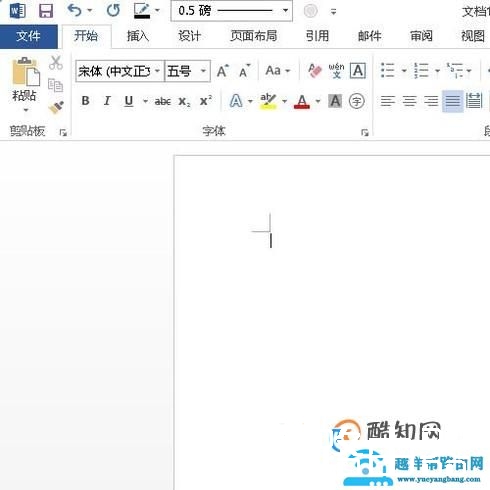
Task: Toggle subscript x₂
Action: pos(184,101)
